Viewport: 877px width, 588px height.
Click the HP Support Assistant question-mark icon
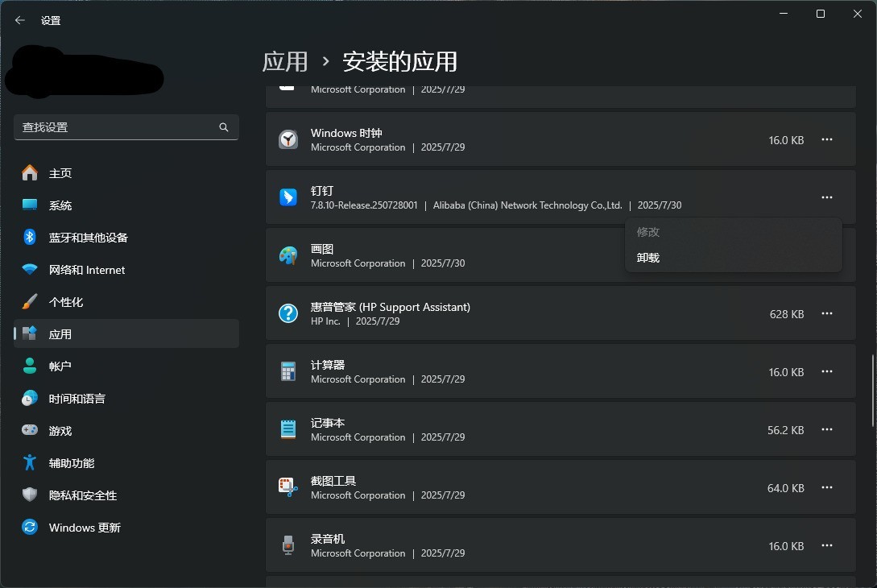coord(288,313)
